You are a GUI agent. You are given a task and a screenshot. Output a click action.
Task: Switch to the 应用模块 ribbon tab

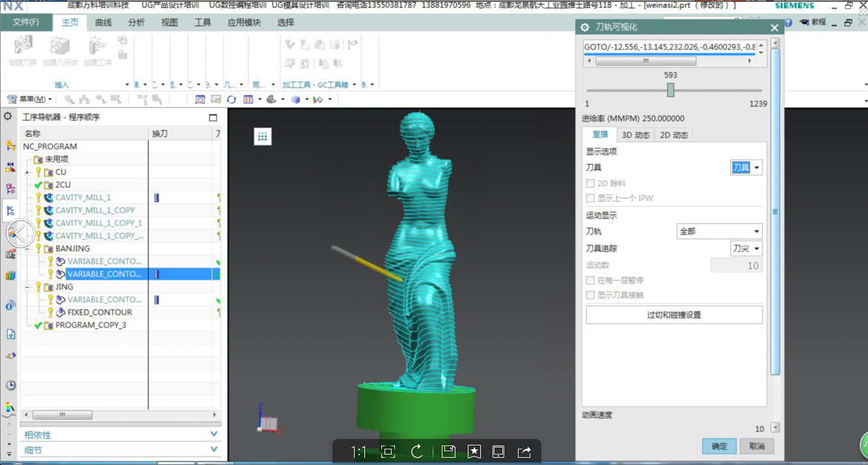point(244,22)
